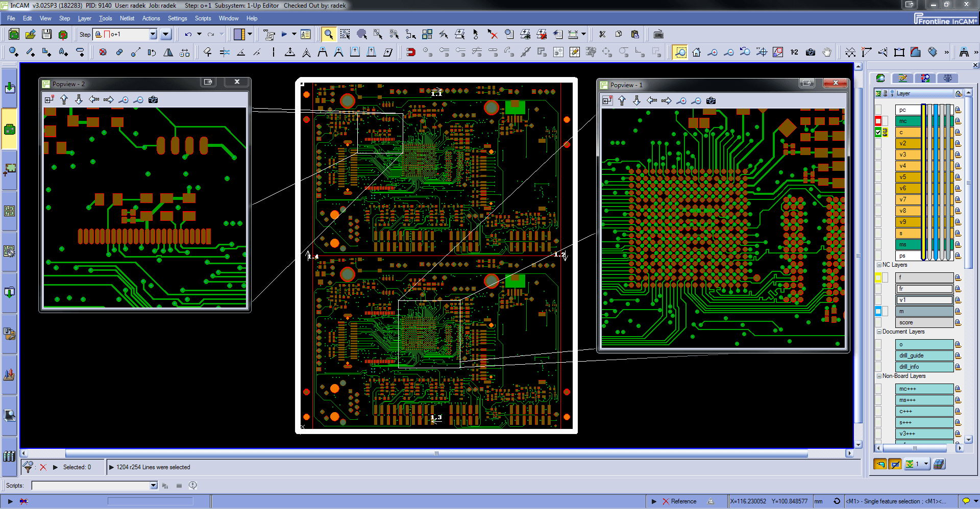Screen dimensions: 980x509
Task: Enable the display checkbox for layer v5
Action: click(878, 177)
